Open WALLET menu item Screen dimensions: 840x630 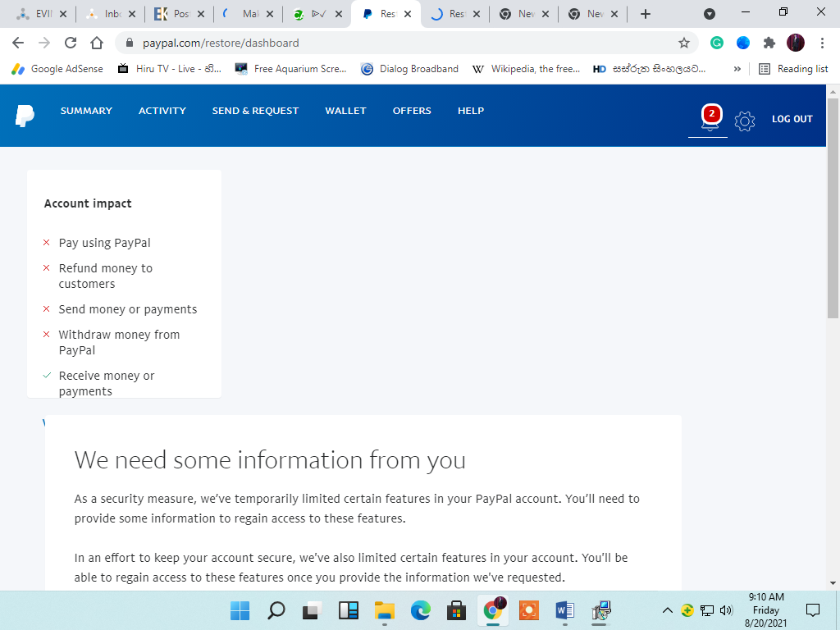coord(345,111)
